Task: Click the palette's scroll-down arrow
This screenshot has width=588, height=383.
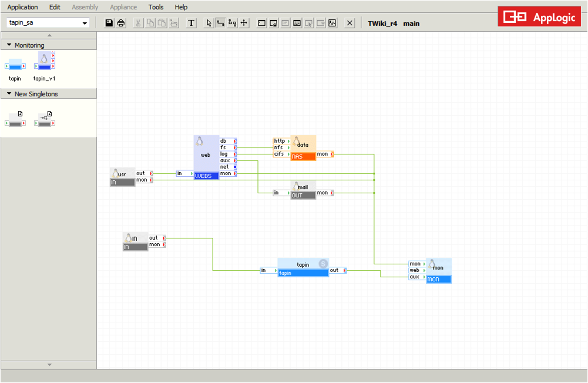Action: 49,365
